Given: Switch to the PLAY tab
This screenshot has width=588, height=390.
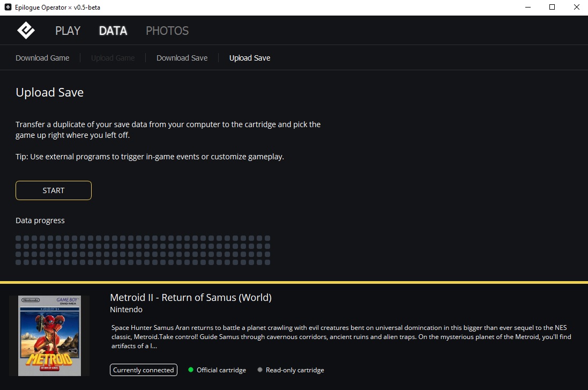Looking at the screenshot, I should coord(68,31).
